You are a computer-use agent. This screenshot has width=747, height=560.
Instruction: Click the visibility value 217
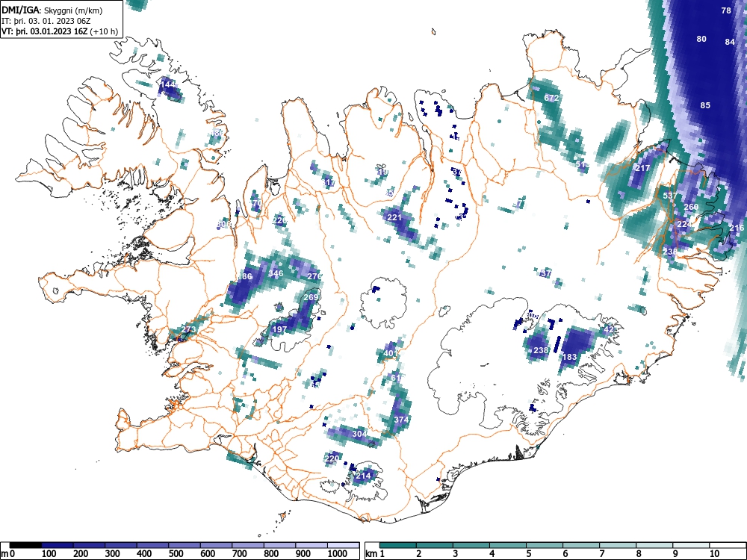tap(642, 168)
